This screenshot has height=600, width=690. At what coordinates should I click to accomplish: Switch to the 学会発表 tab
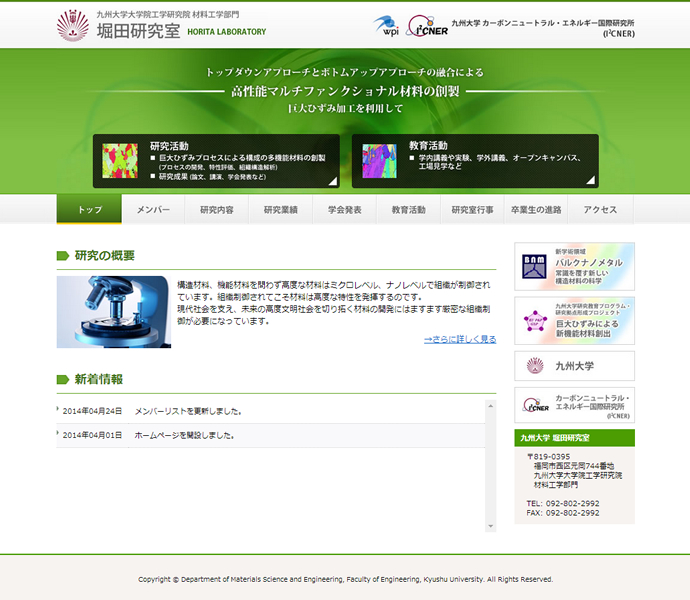tap(345, 210)
